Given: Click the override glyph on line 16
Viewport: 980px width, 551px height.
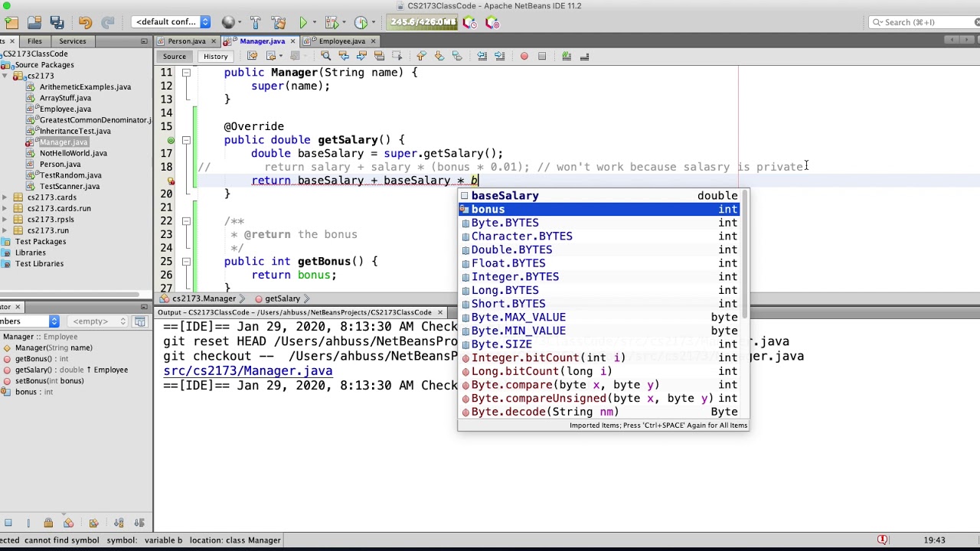Looking at the screenshot, I should click(171, 140).
